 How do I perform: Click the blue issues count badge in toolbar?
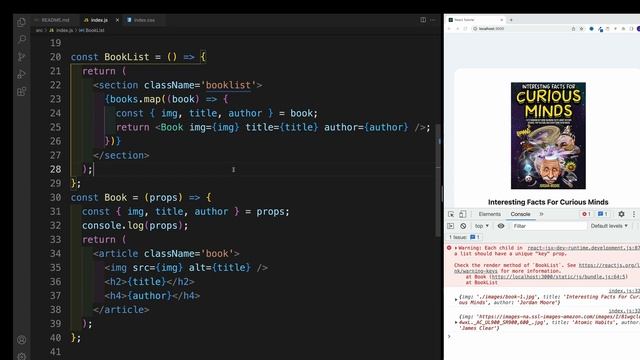pyautogui.click(x=603, y=214)
